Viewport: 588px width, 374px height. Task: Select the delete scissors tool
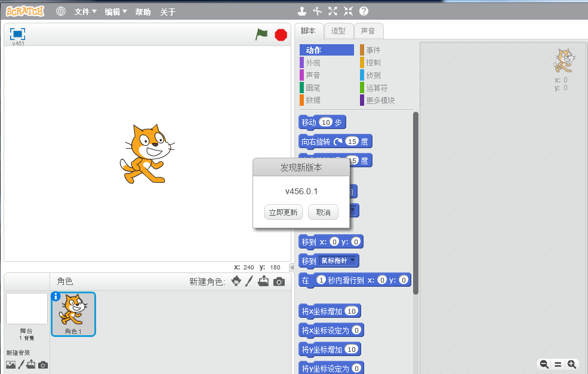tap(317, 11)
